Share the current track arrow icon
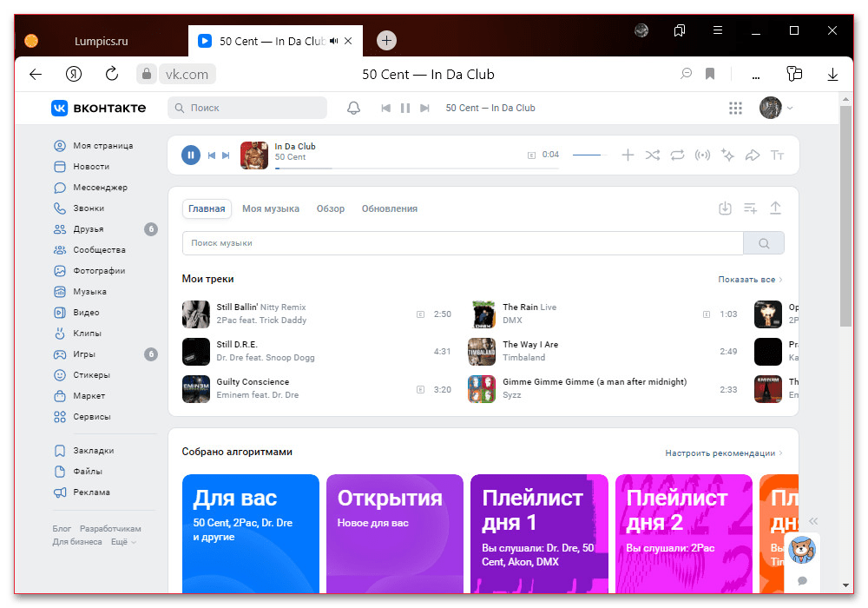 click(x=753, y=155)
